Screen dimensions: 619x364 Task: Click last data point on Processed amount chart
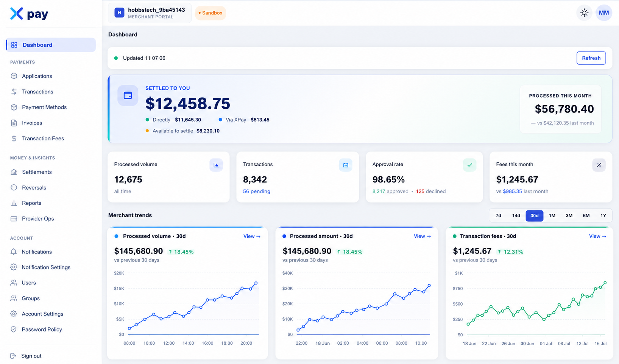(429, 286)
